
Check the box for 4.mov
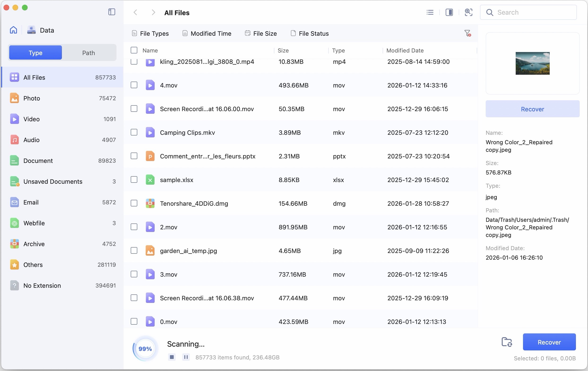(134, 85)
